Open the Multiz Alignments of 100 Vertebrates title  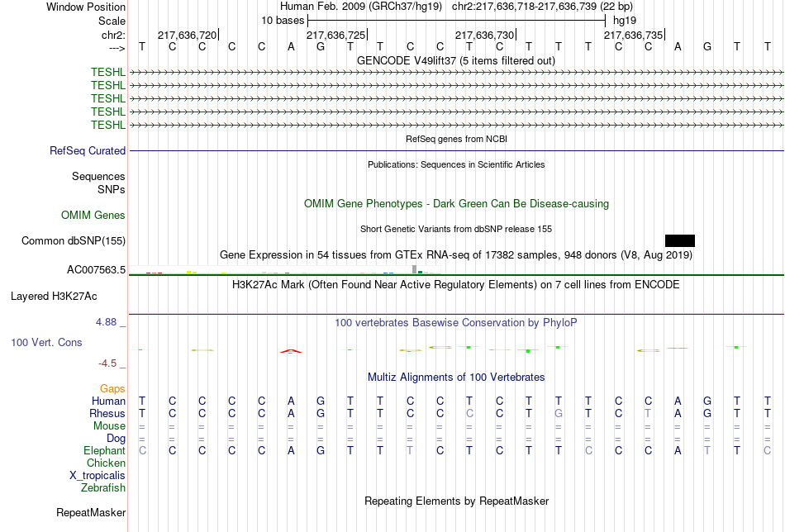coord(456,378)
